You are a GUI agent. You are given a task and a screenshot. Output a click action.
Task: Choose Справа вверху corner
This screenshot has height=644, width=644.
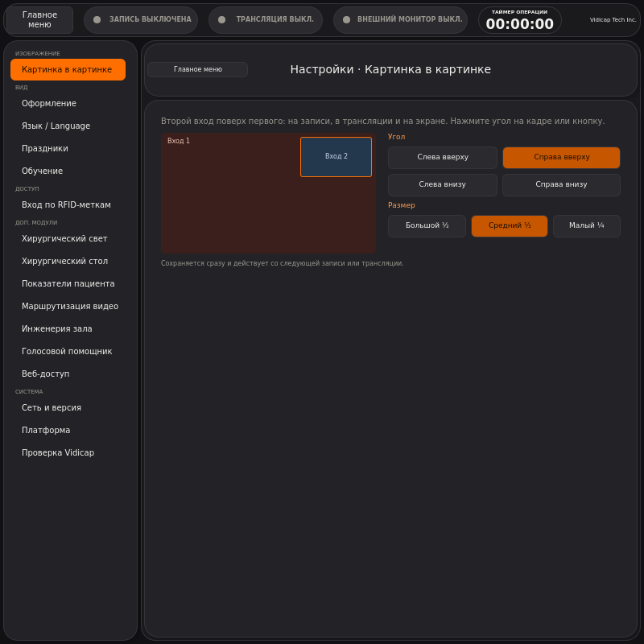(561, 157)
